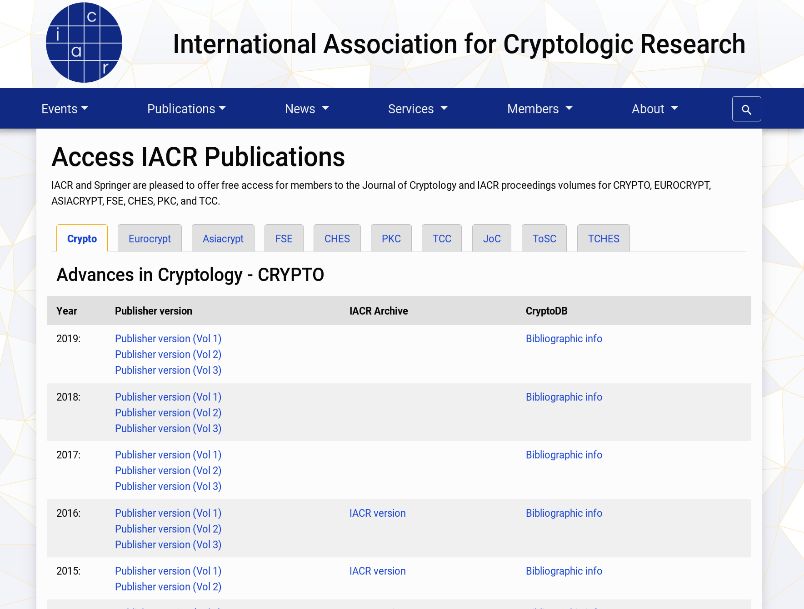
Task: Open the FSE tab
Action: click(284, 238)
